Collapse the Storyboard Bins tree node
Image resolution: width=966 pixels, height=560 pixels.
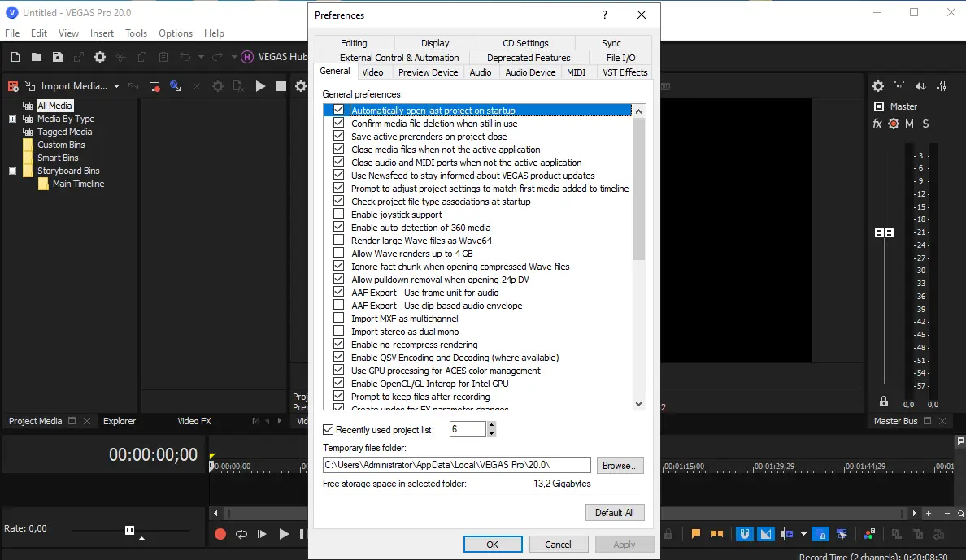click(12, 171)
